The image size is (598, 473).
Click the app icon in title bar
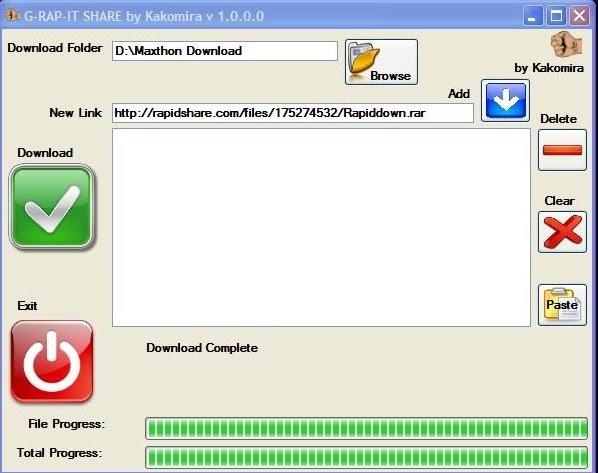click(x=12, y=16)
